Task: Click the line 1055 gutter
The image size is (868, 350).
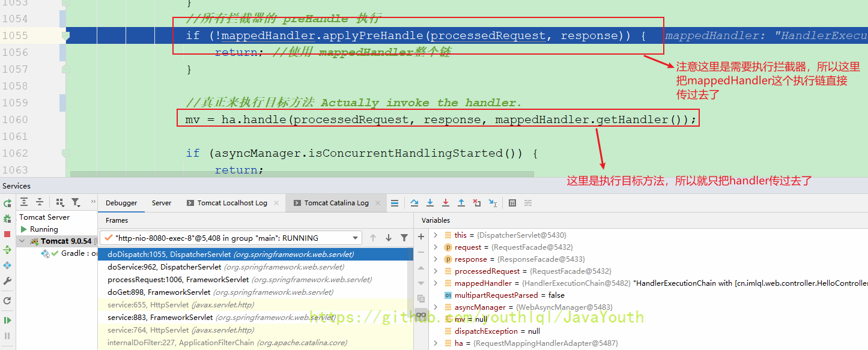Action: [62, 35]
